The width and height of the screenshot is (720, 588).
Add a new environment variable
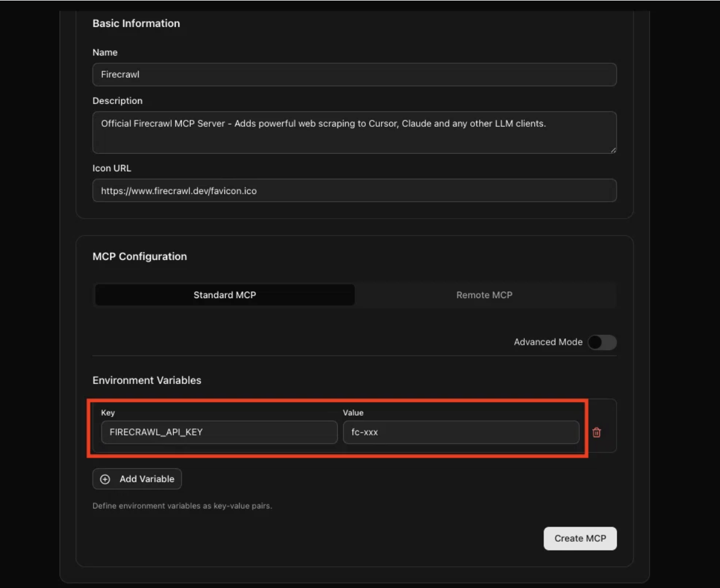[137, 479]
